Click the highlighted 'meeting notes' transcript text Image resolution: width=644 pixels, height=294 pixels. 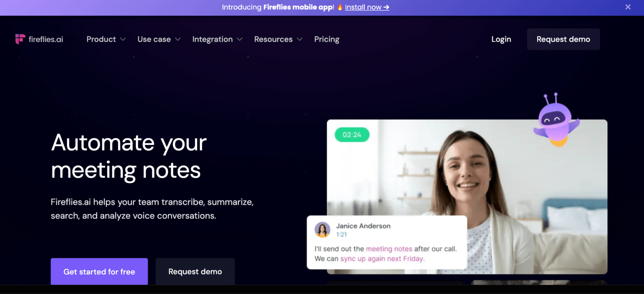389,249
